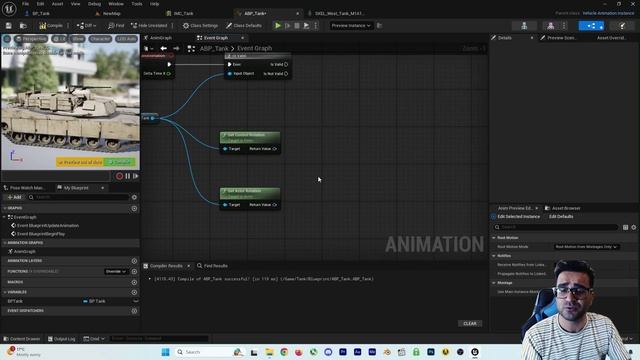This screenshot has height=360, width=640.
Task: Toggle Hide Unrelated nodes
Action: 149,26
